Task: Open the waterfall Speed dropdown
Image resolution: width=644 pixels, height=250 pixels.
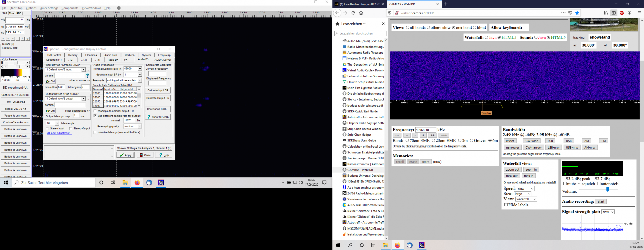Action: pos(525,189)
